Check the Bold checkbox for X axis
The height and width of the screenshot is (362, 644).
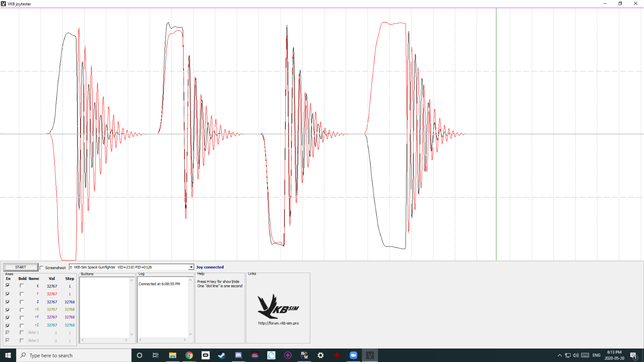[22, 286]
